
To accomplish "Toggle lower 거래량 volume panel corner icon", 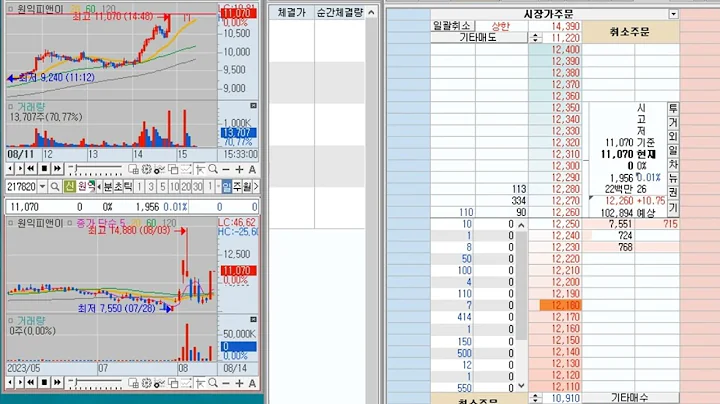I will pyautogui.click(x=253, y=319).
